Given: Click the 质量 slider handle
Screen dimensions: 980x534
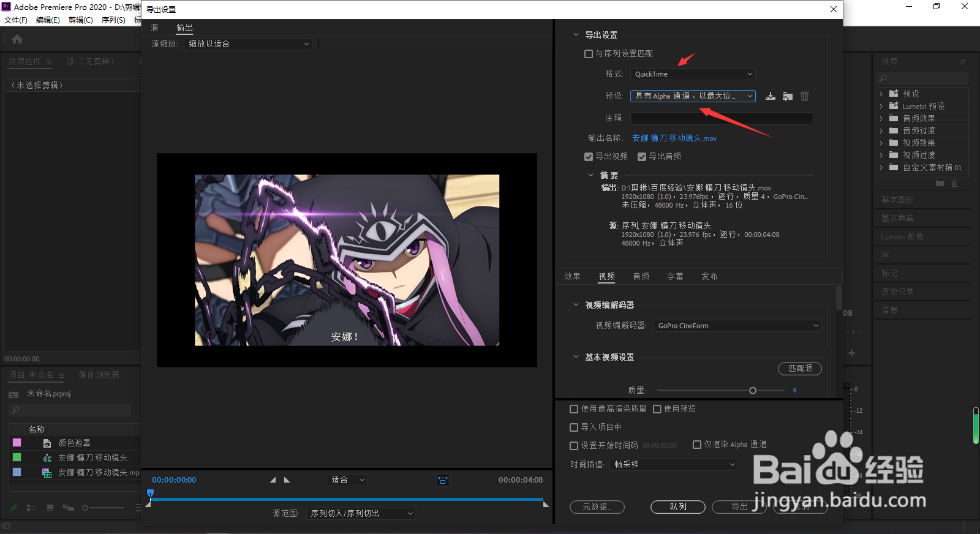Looking at the screenshot, I should (753, 391).
